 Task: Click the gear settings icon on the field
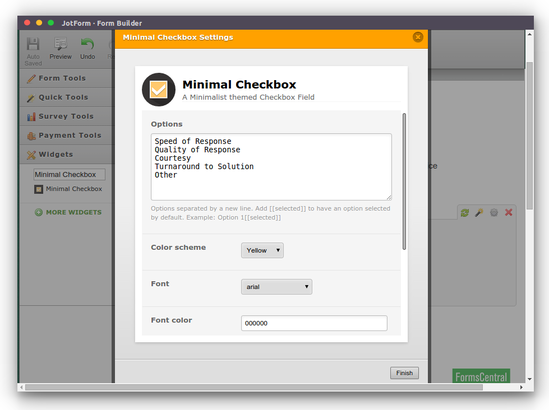pyautogui.click(x=494, y=213)
